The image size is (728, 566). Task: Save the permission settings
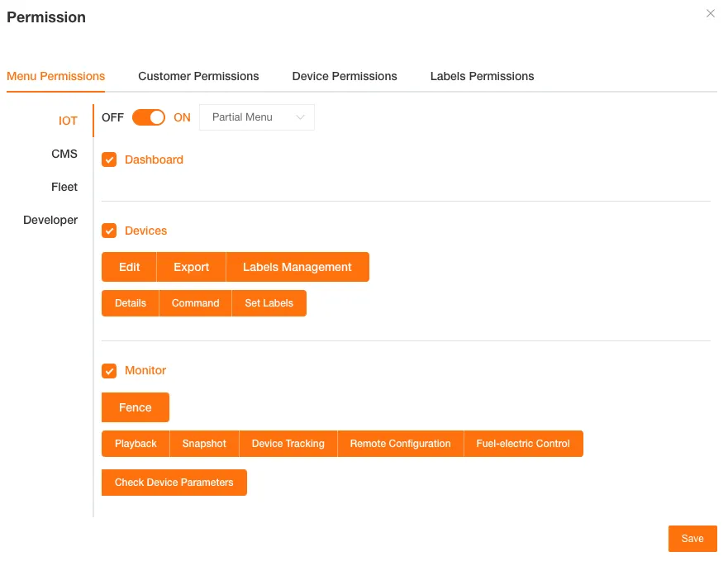pos(692,539)
